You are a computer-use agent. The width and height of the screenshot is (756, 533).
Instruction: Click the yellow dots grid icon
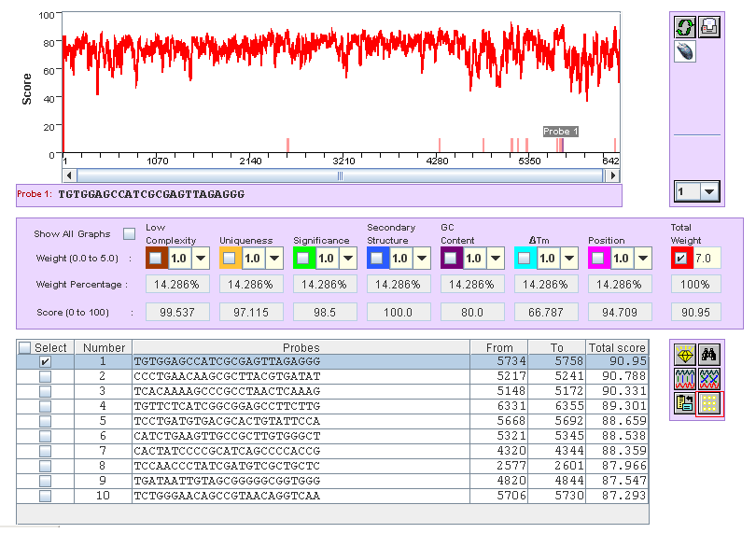click(708, 403)
